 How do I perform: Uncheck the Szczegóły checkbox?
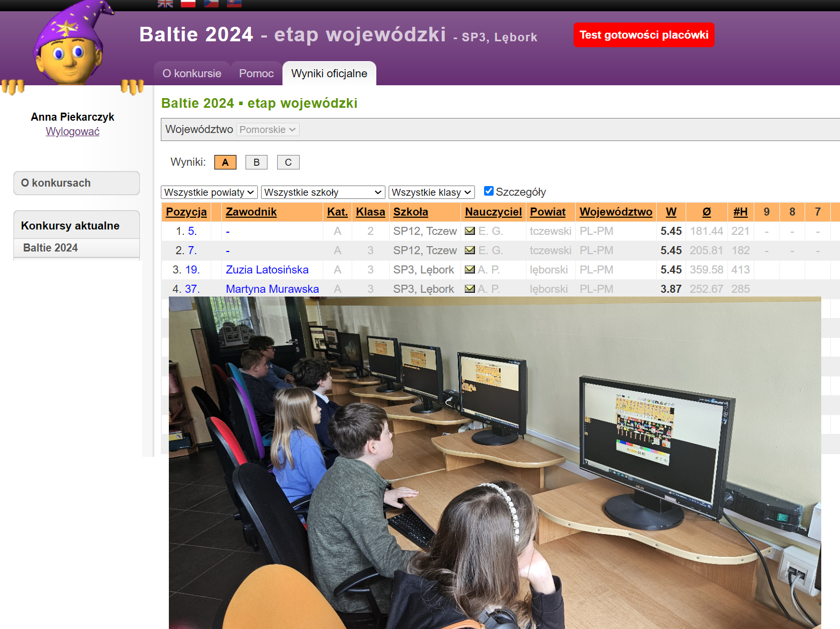click(x=489, y=191)
